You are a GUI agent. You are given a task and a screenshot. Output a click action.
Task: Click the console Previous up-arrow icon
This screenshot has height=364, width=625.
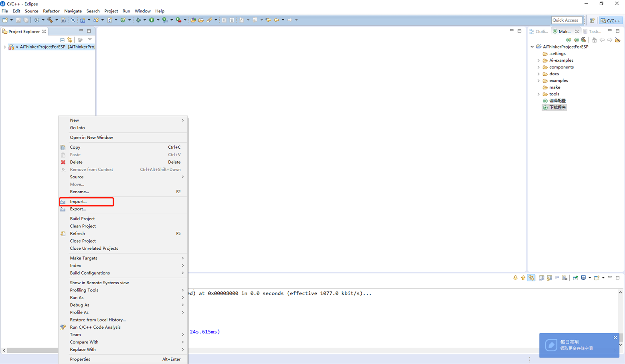[523, 278]
